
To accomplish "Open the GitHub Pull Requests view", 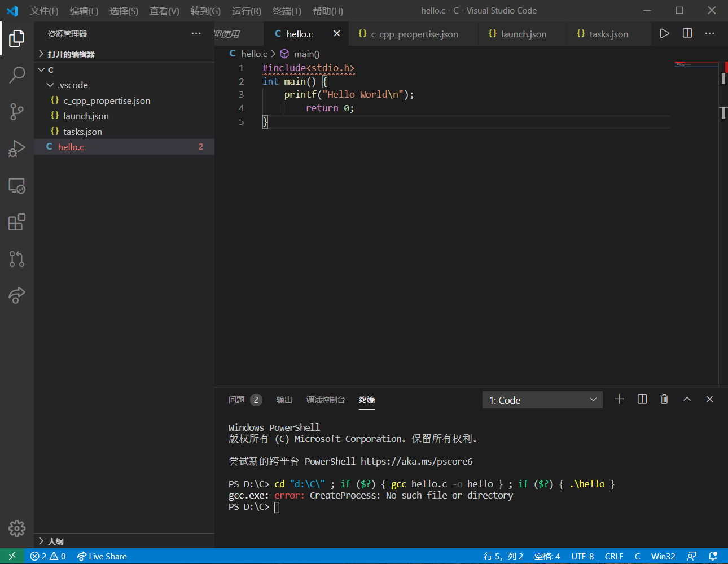I will click(17, 259).
